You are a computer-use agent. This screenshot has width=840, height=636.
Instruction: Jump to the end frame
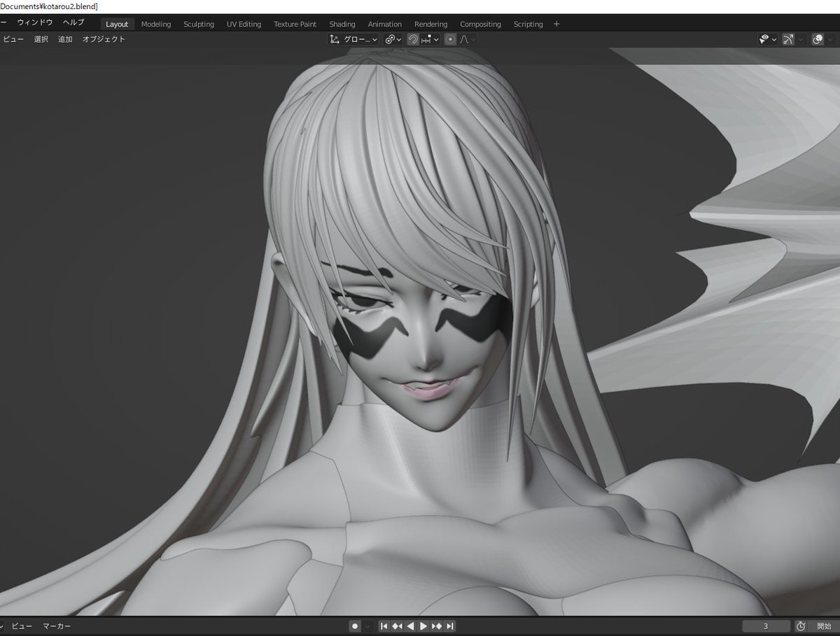450,626
